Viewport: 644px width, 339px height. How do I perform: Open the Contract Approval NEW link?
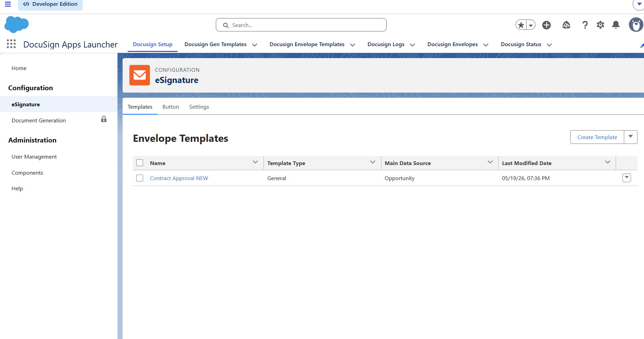click(x=179, y=178)
